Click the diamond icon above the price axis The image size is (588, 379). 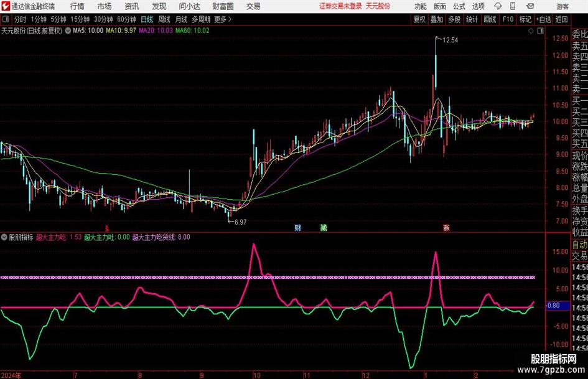tap(531, 31)
